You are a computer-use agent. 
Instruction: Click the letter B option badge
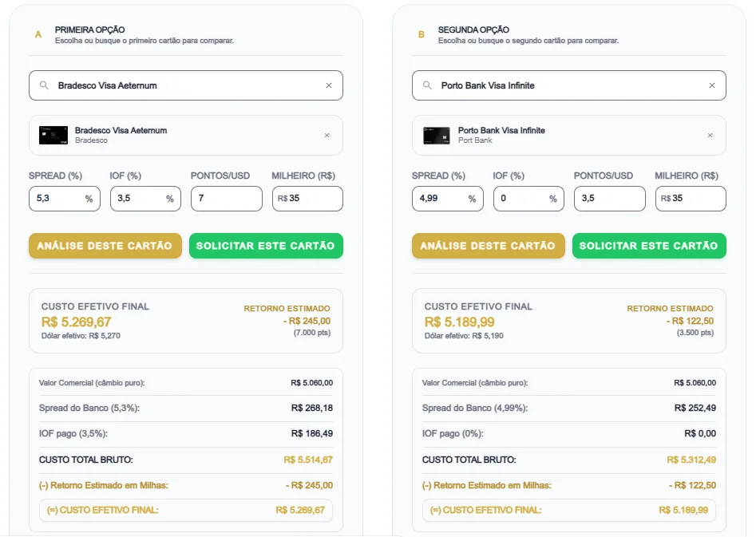422,34
